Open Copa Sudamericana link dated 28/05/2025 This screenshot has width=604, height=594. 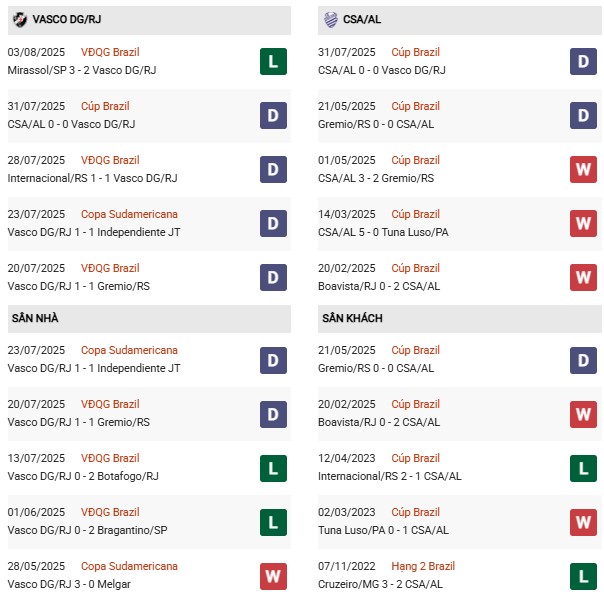tap(131, 566)
